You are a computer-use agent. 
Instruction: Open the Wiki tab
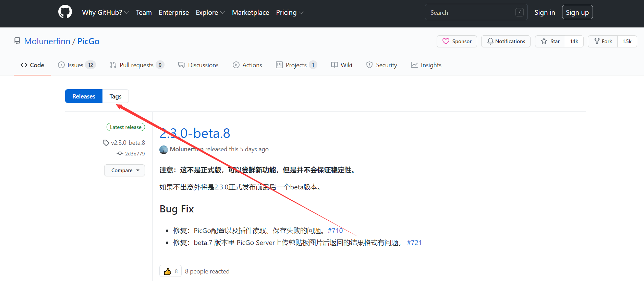click(341, 65)
